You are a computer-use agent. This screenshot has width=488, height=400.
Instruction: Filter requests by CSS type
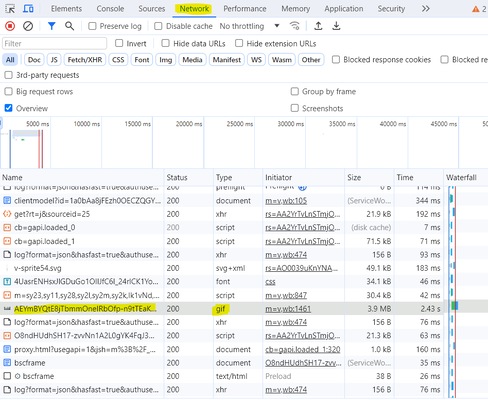click(x=118, y=60)
